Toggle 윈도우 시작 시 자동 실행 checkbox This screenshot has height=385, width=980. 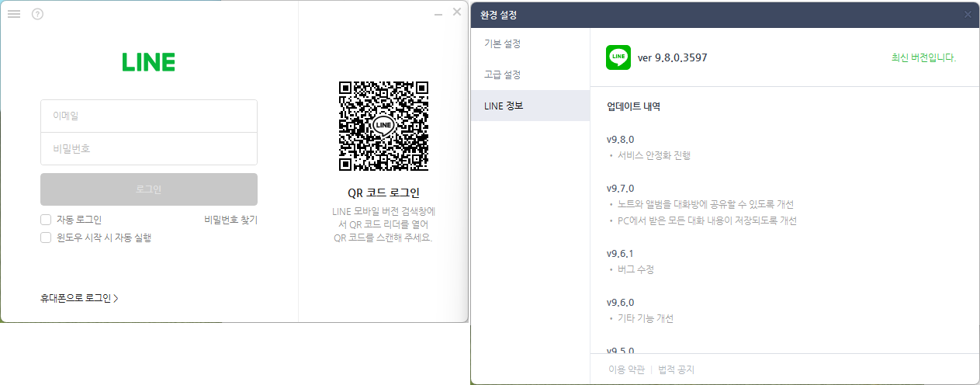pyautogui.click(x=46, y=238)
